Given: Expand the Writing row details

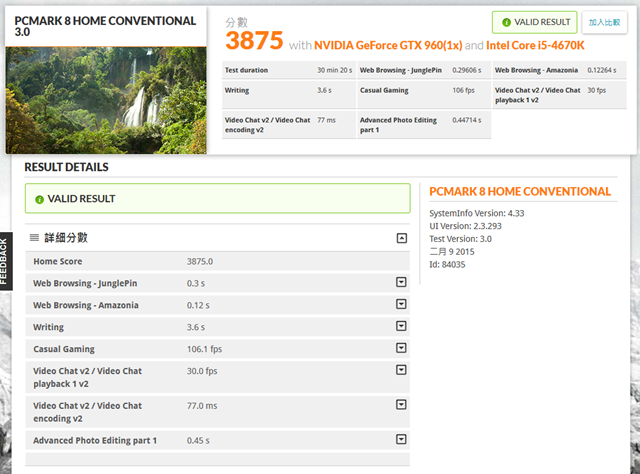Looking at the screenshot, I should pyautogui.click(x=401, y=326).
